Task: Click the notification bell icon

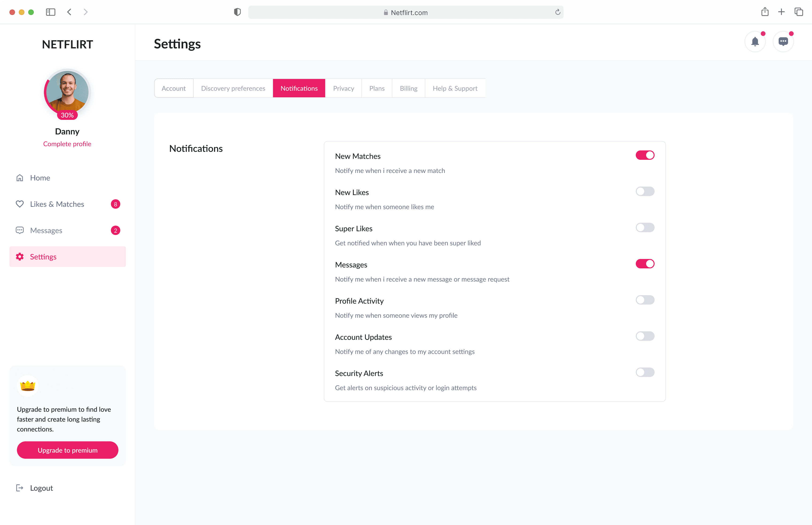Action: coord(755,42)
